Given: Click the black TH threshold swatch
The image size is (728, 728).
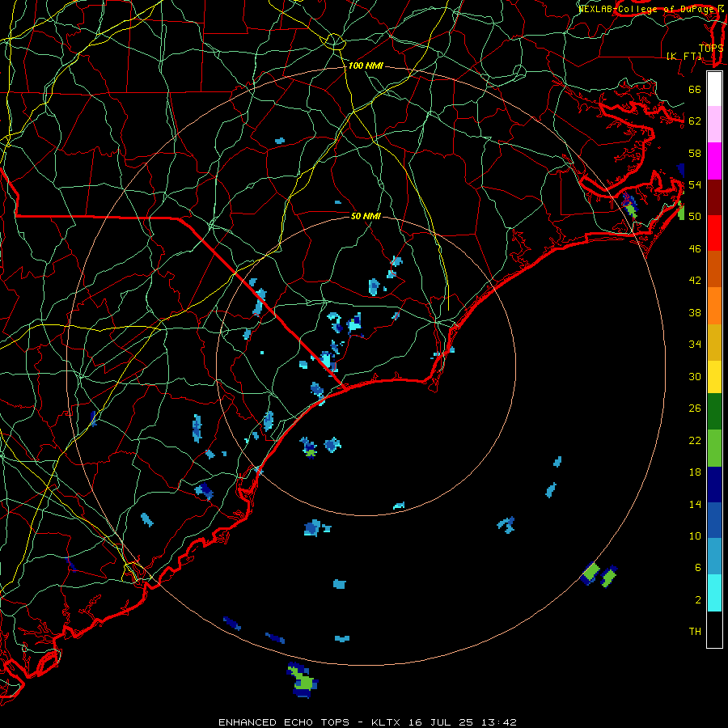Looking at the screenshot, I should click(x=714, y=629).
